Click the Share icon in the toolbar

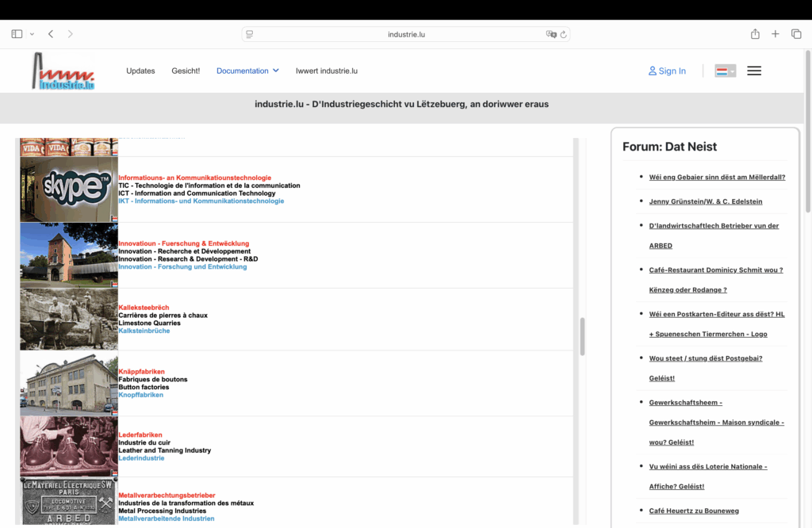(755, 34)
